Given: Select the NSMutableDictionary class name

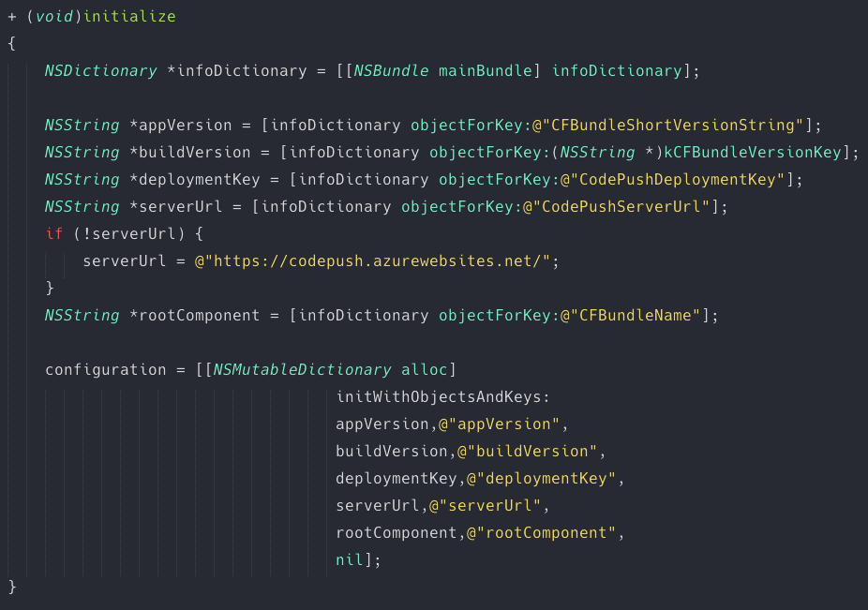Looking at the screenshot, I should 302,370.
